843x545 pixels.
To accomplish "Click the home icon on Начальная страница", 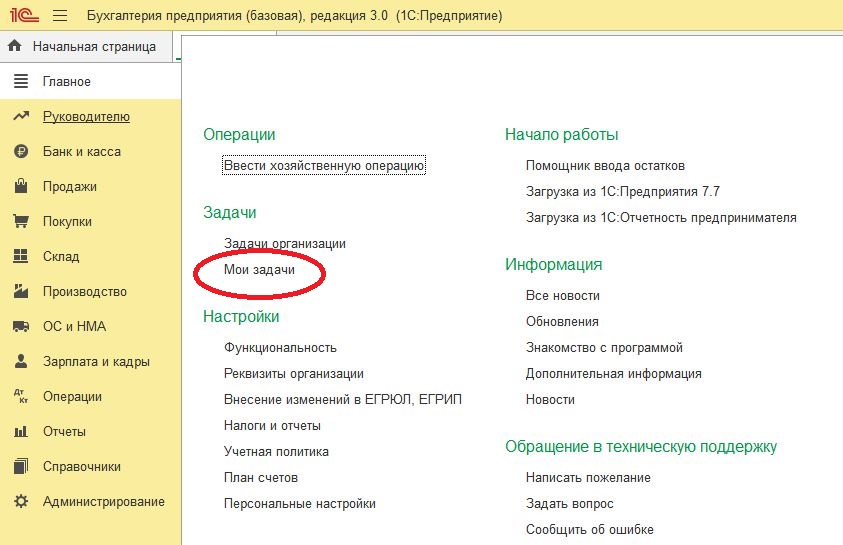I will (x=15, y=46).
